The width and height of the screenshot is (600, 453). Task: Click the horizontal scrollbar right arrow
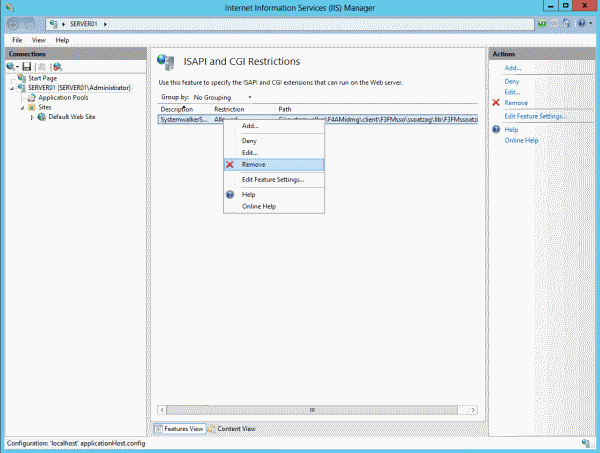[x=473, y=410]
